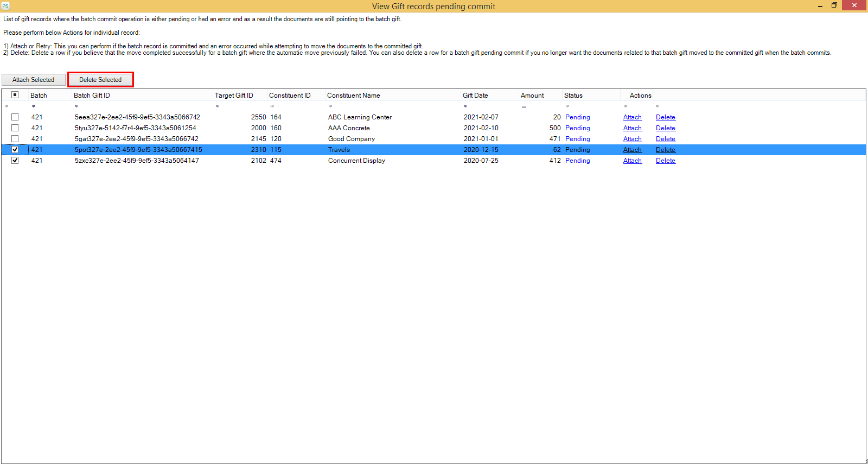Click the Amount column equals filter operator
This screenshot has width=868, height=464.
coord(524,106)
